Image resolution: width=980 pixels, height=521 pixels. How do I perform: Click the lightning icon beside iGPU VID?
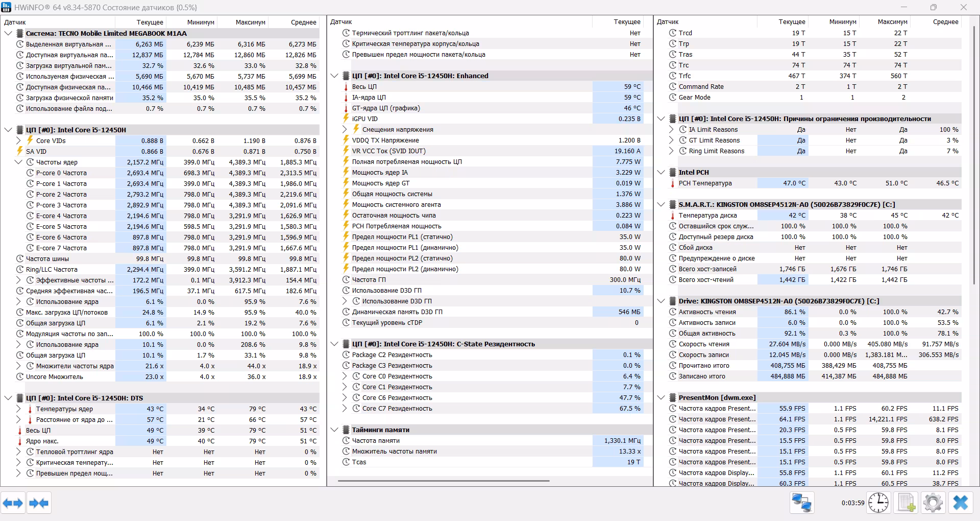point(346,119)
